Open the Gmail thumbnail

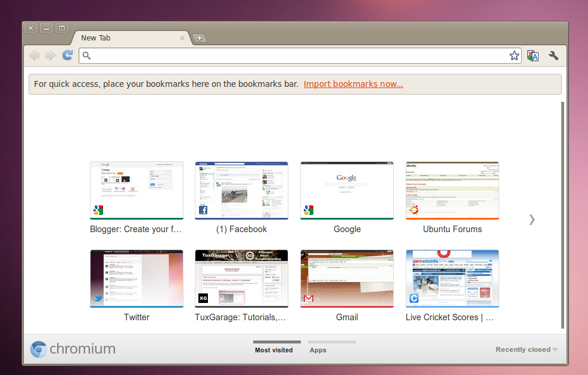[x=347, y=279]
